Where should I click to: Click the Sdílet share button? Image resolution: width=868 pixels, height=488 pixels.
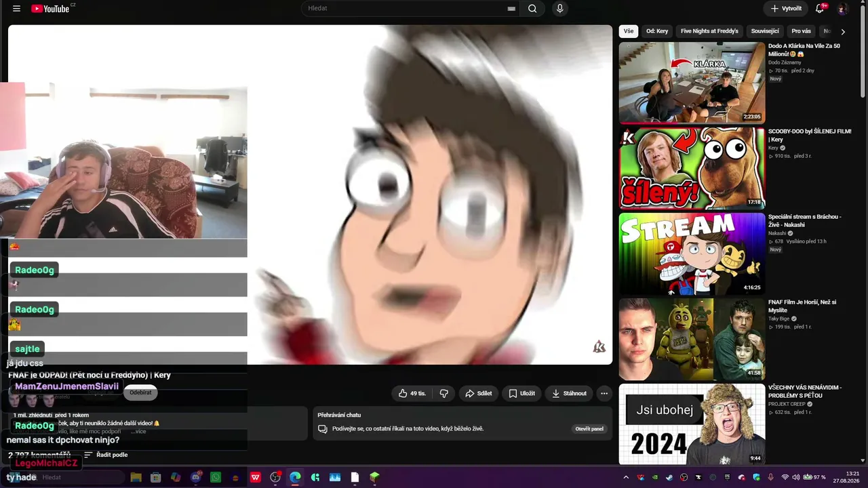pos(479,393)
